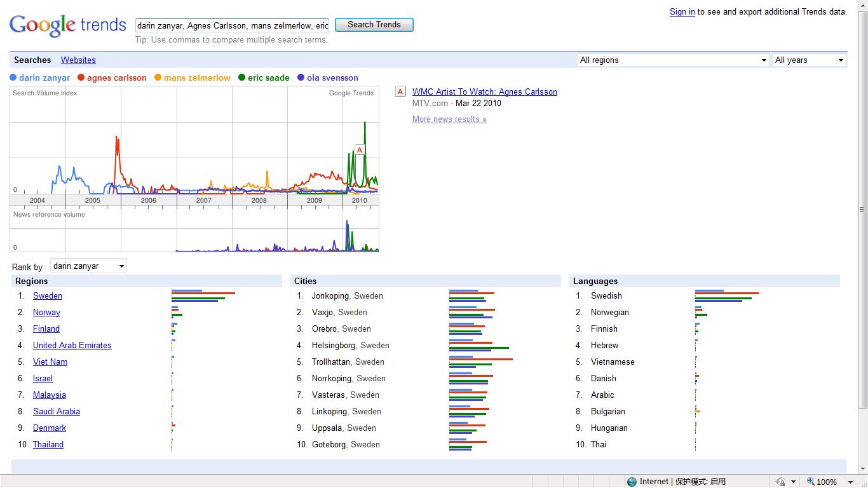Click the Orebro city name in Cities

pos(324,329)
